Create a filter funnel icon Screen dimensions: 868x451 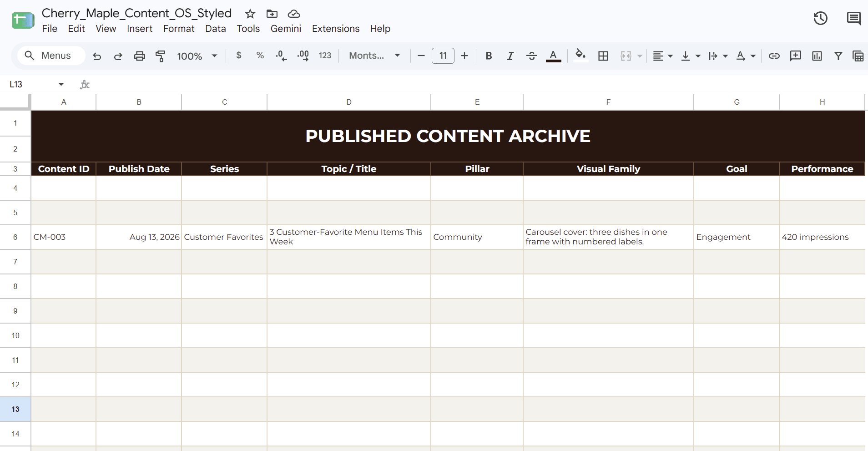coord(838,56)
